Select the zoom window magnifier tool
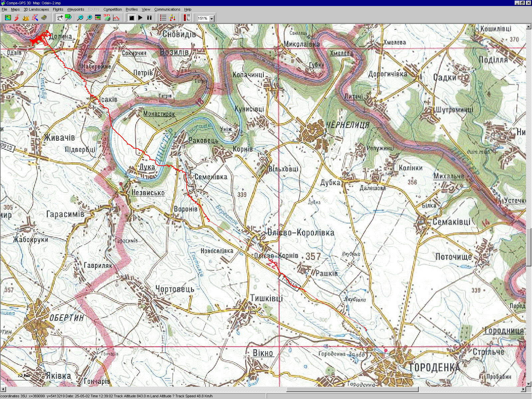Viewport: 532px width, 399px height. [68, 18]
